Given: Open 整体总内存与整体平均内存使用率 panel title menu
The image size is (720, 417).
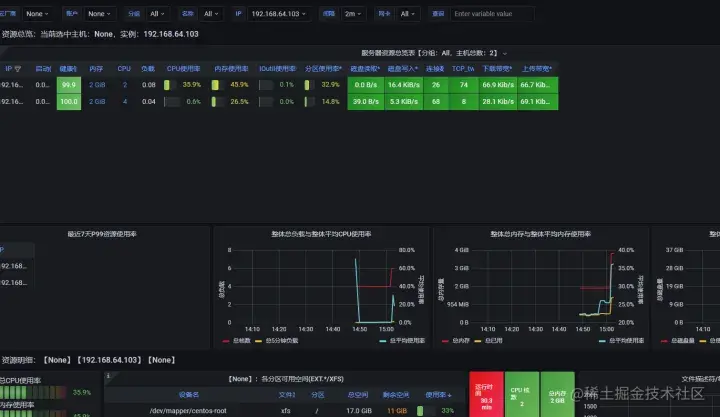Looking at the screenshot, I should click(x=540, y=234).
